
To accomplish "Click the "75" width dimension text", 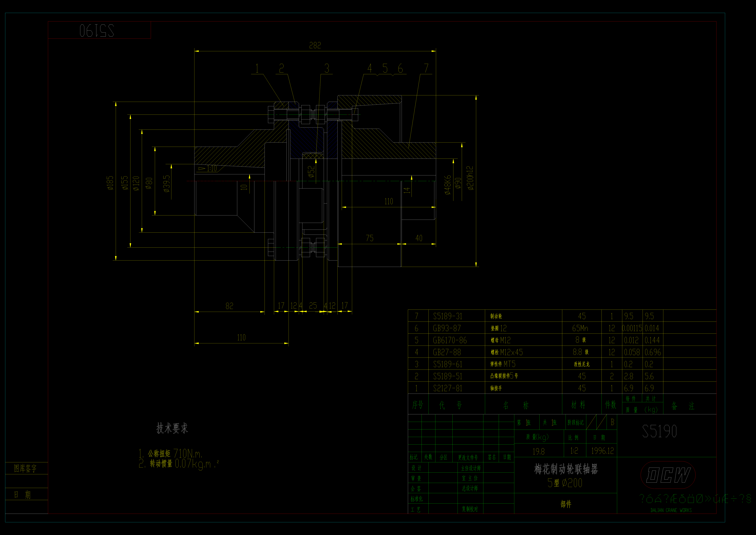I will click(370, 238).
